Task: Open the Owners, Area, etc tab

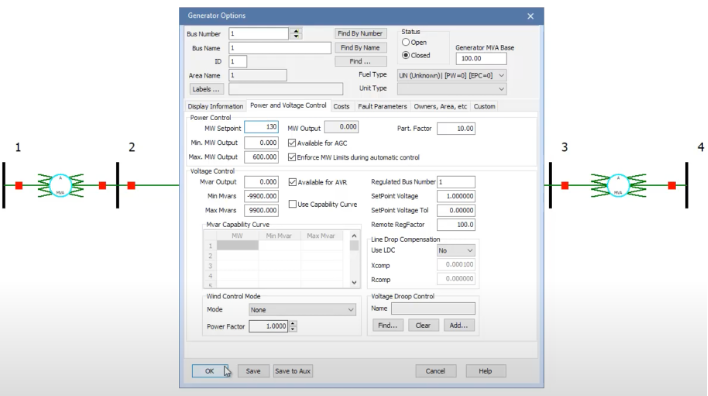Action: 440,107
